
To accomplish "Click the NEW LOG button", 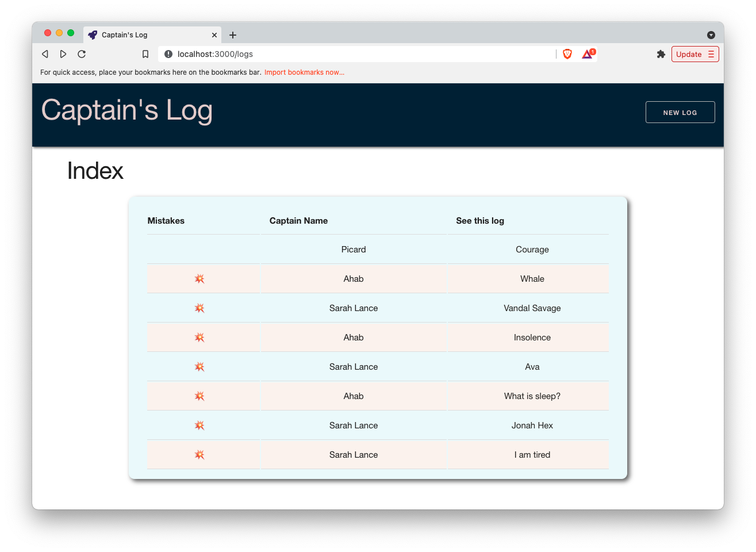I will point(680,112).
